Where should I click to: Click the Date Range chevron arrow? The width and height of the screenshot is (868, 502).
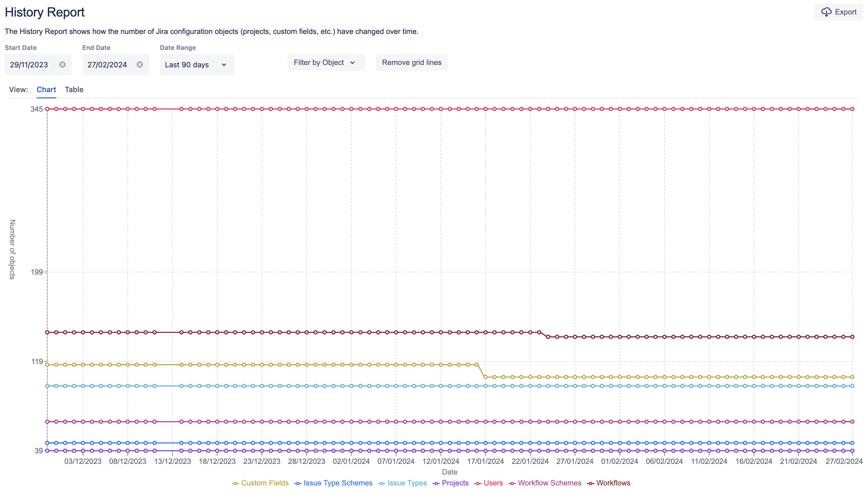click(x=224, y=65)
